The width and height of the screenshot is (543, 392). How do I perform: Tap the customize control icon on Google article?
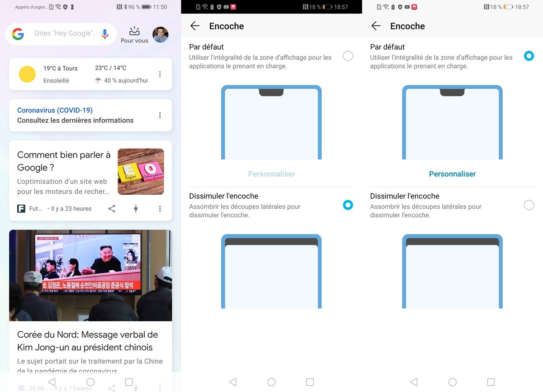(x=136, y=209)
